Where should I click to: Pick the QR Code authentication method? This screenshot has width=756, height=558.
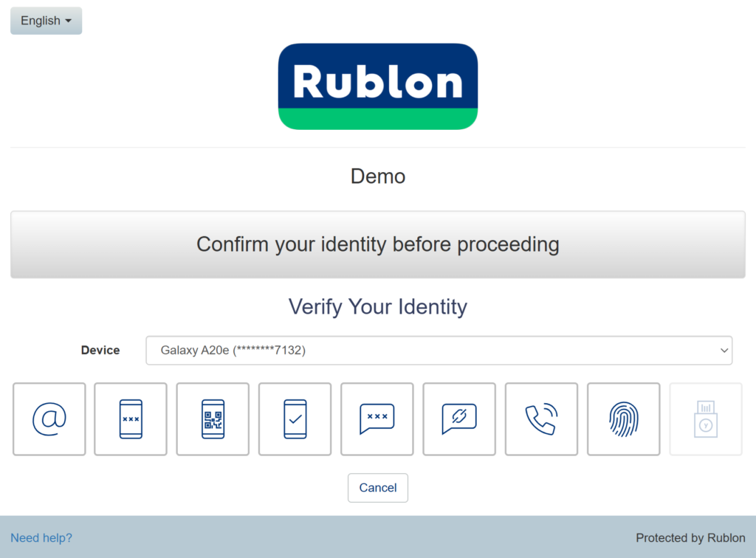(x=213, y=419)
